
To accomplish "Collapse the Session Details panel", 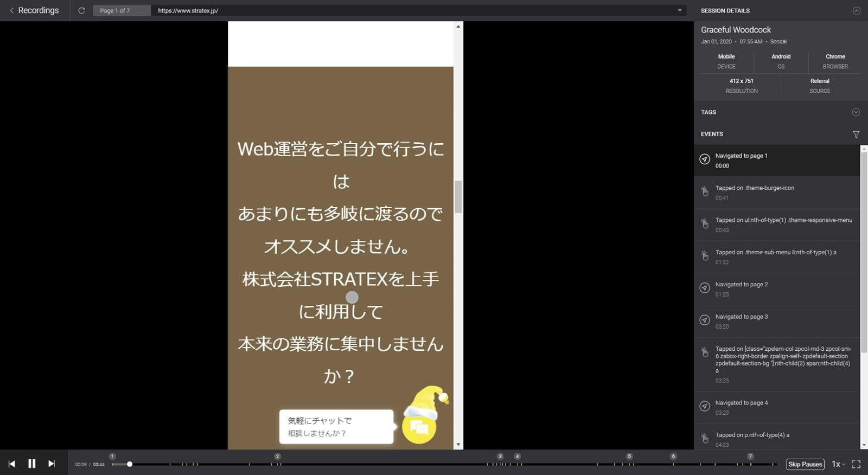I will (x=857, y=10).
